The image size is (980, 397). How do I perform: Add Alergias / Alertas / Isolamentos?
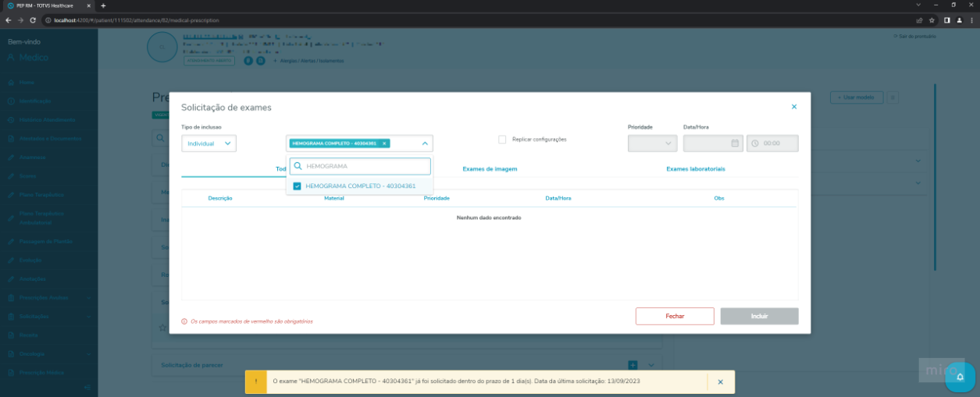(307, 61)
